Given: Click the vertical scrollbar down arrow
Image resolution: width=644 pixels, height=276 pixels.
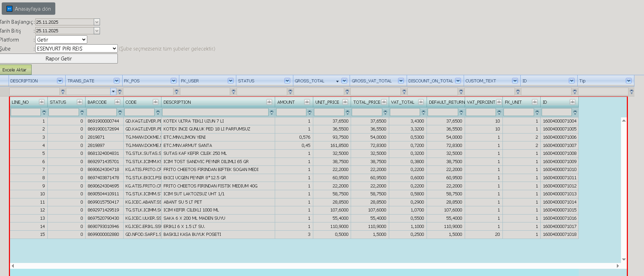Looking at the screenshot, I should (x=624, y=260).
